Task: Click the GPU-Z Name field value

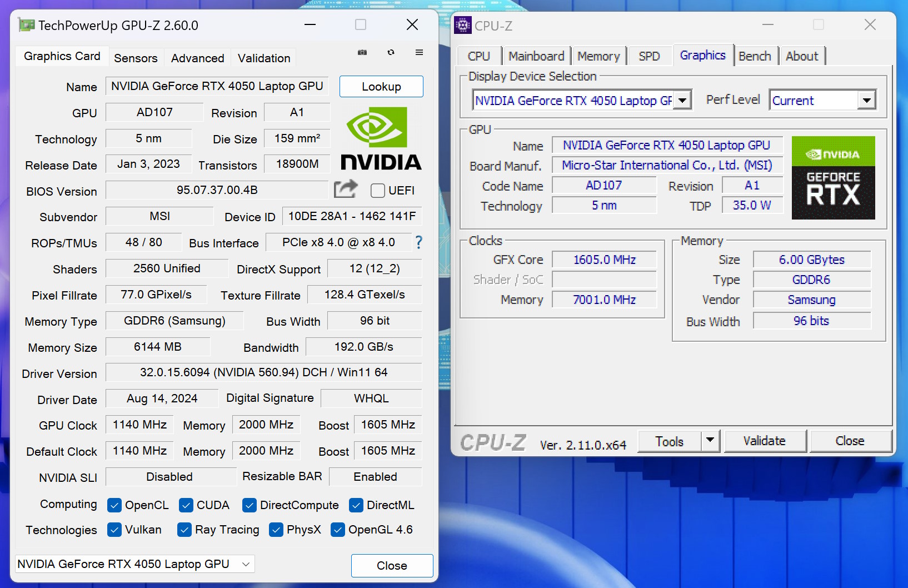Action: [x=217, y=86]
